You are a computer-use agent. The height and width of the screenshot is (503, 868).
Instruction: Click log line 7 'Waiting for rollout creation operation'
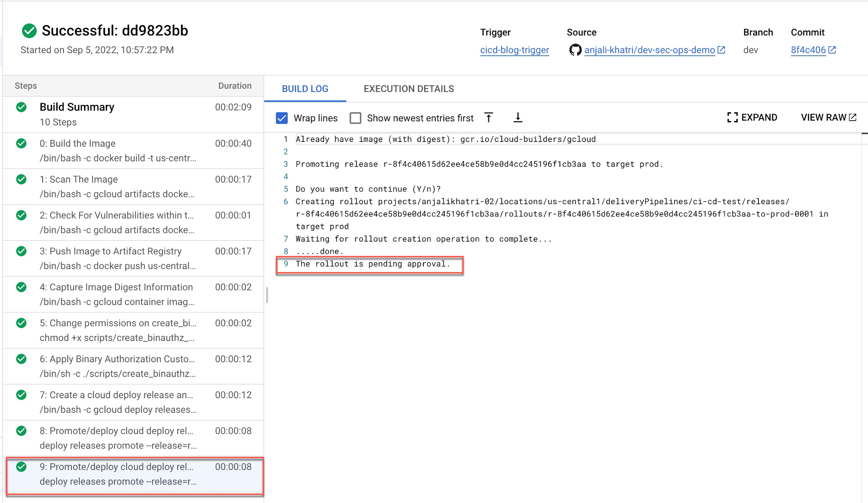tap(423, 239)
